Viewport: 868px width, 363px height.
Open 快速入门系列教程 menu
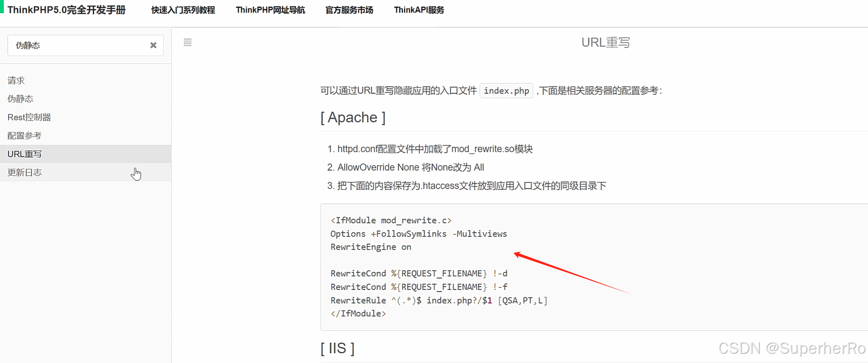click(183, 10)
